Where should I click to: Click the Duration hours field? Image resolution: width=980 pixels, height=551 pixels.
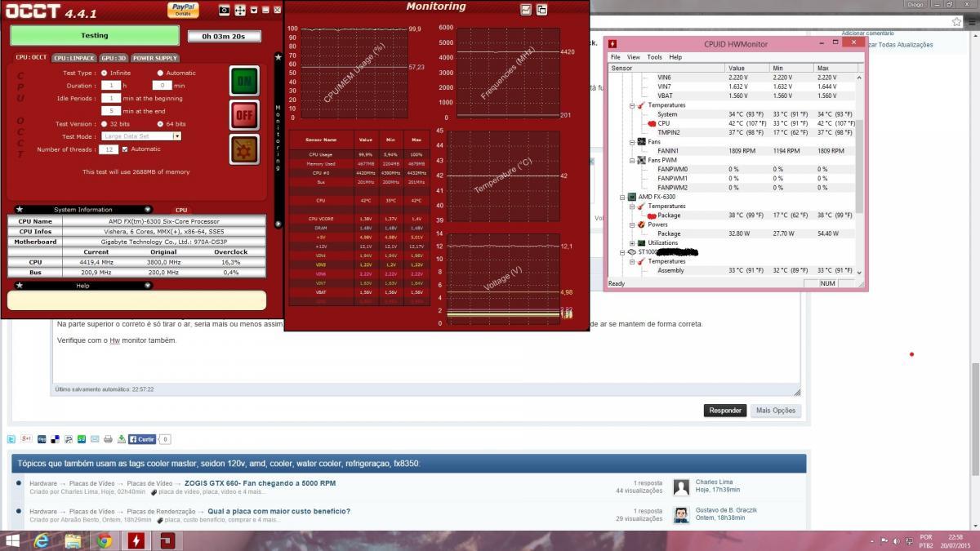point(110,85)
